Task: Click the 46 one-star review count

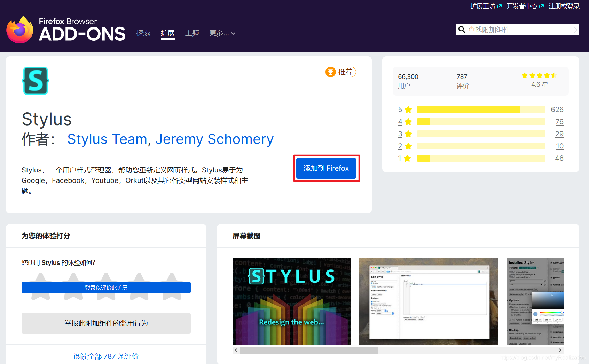Action: coord(559,158)
